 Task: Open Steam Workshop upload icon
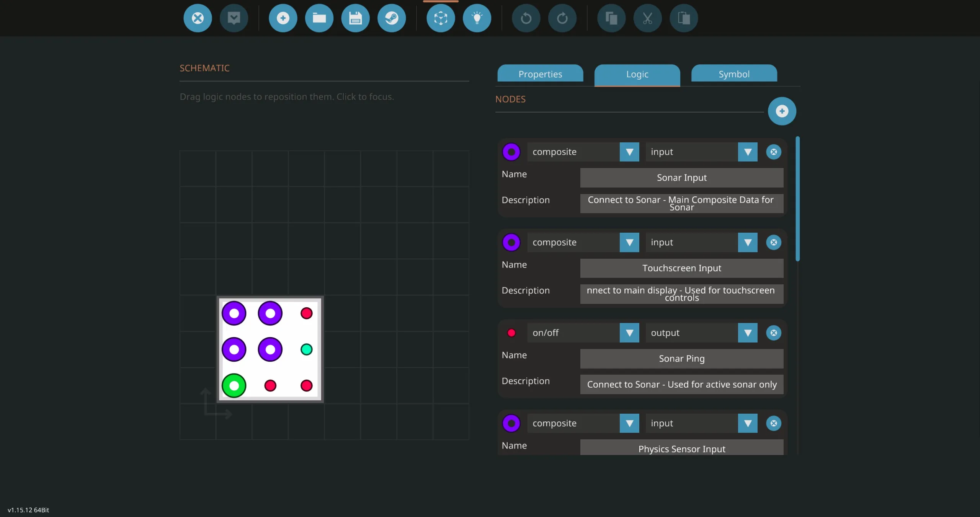click(391, 18)
